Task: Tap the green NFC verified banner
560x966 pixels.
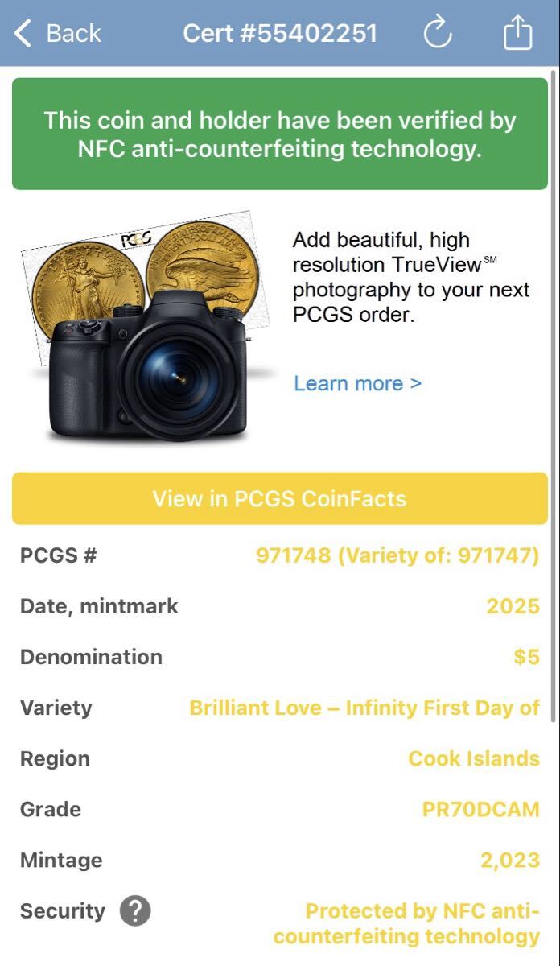Action: (279, 134)
